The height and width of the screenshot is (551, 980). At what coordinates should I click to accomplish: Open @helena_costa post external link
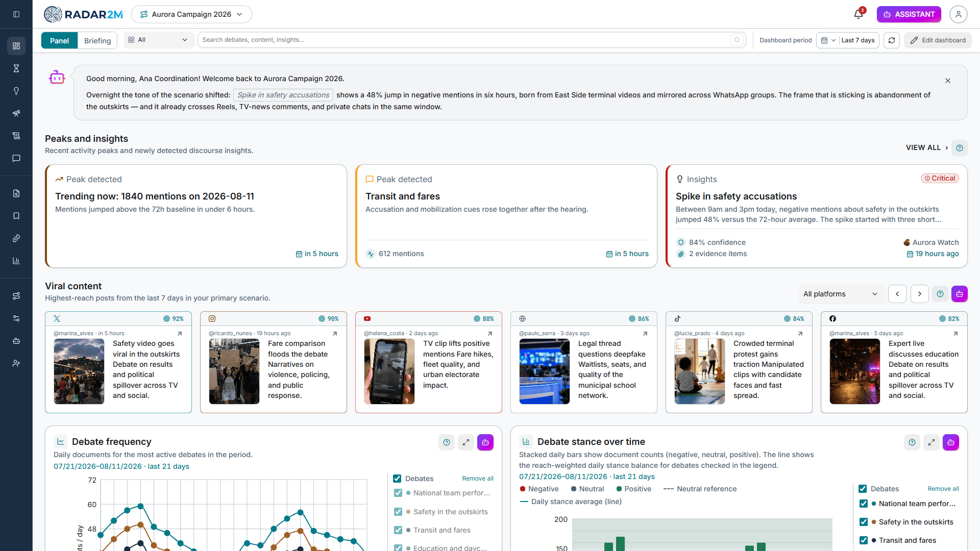click(490, 334)
